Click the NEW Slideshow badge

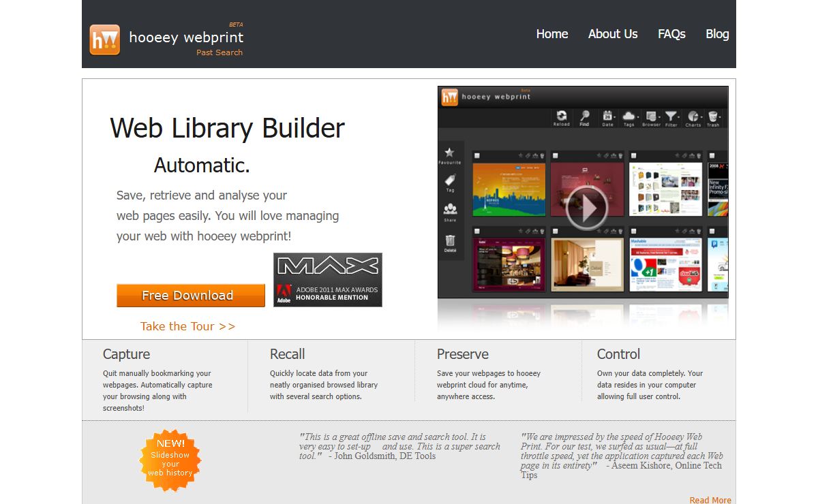click(170, 460)
